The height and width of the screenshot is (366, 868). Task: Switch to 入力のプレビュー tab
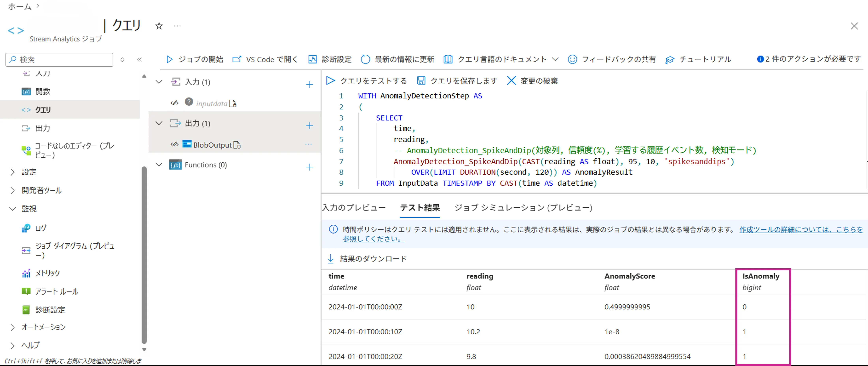(x=354, y=208)
